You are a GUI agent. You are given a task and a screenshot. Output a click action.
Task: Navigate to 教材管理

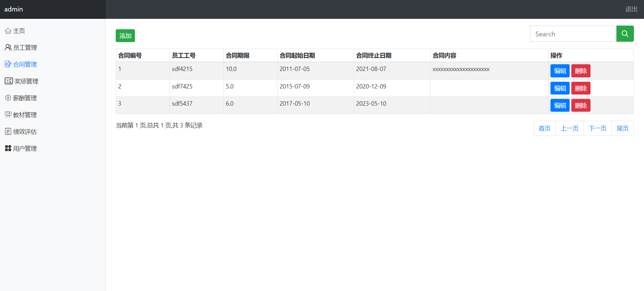click(x=25, y=115)
